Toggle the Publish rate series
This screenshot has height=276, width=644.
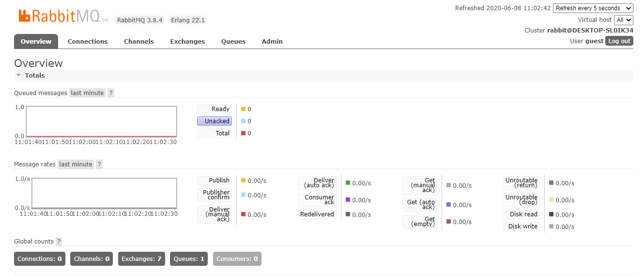point(215,180)
